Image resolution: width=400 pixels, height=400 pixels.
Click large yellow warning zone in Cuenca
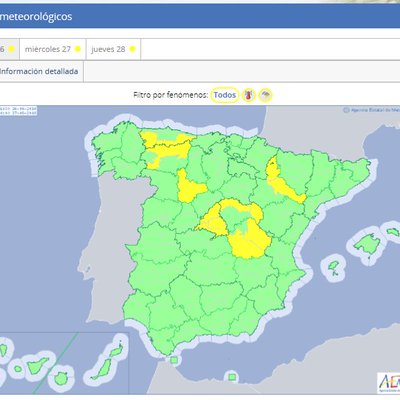[249, 241]
